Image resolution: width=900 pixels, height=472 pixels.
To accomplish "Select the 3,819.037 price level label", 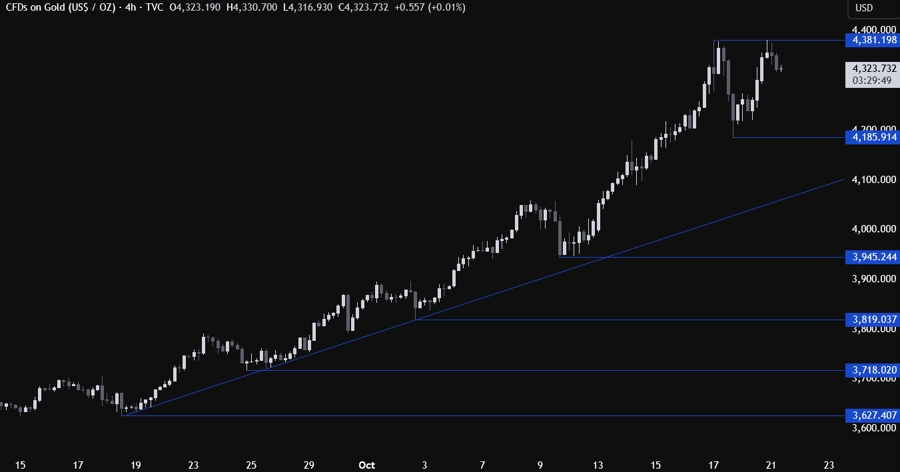I will pyautogui.click(x=872, y=320).
